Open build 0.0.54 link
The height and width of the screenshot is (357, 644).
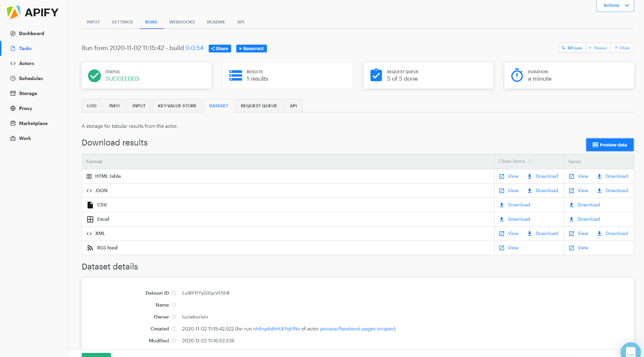click(194, 48)
